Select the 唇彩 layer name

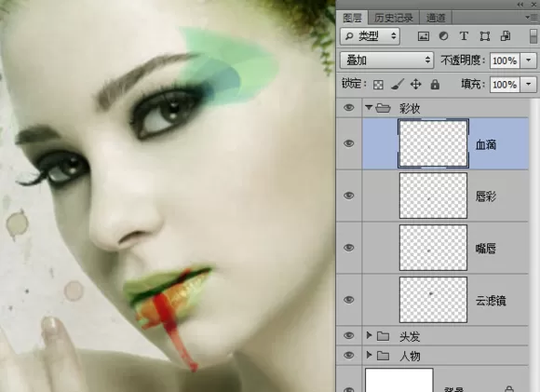point(486,196)
